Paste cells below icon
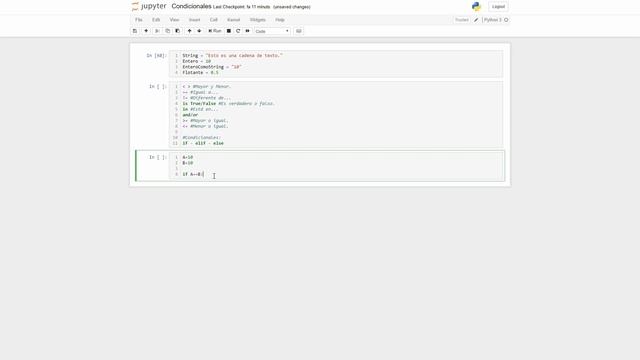640x360 pixels. 178,31
